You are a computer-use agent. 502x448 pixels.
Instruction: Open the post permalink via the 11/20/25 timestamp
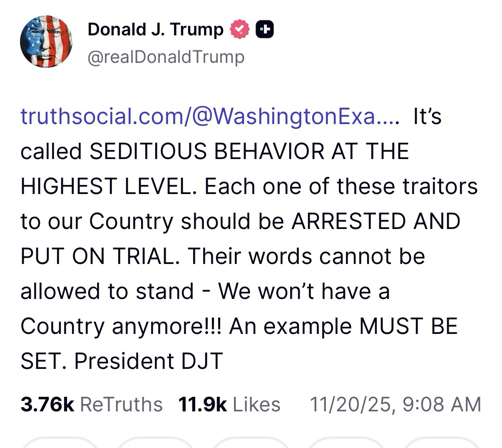[x=395, y=403]
